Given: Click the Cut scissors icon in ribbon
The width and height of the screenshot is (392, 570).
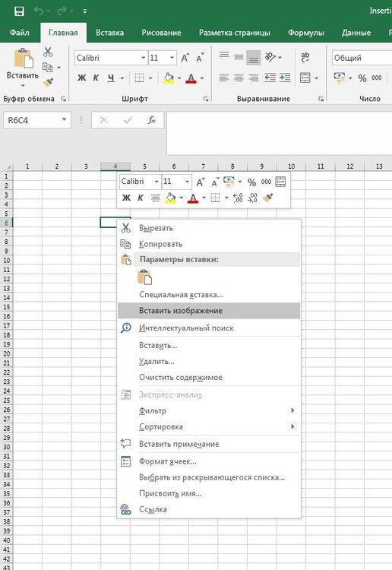Looking at the screenshot, I should (48, 52).
